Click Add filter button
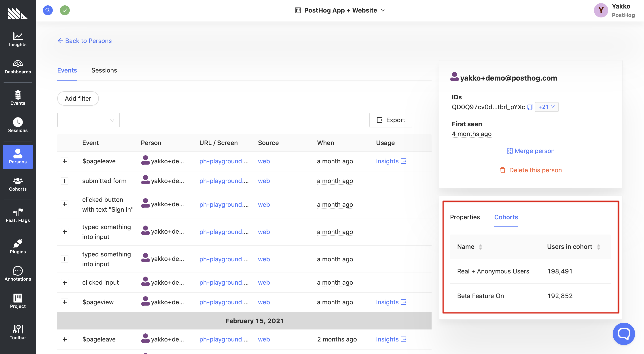The image size is (644, 354). tap(78, 98)
